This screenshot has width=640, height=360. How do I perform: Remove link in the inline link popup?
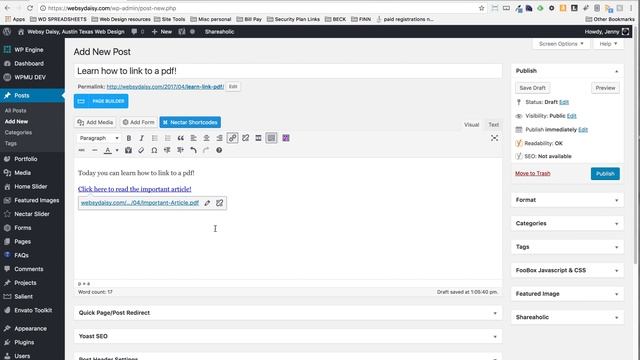click(220, 203)
